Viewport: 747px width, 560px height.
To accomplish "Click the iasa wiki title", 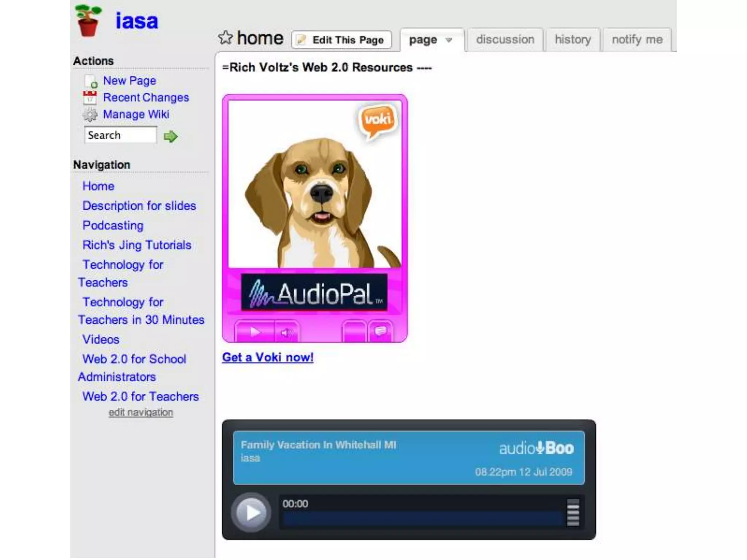I will (x=137, y=21).
